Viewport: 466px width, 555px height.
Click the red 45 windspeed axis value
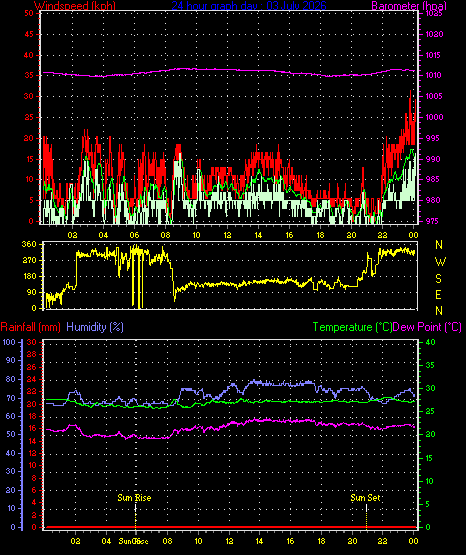point(29,34)
